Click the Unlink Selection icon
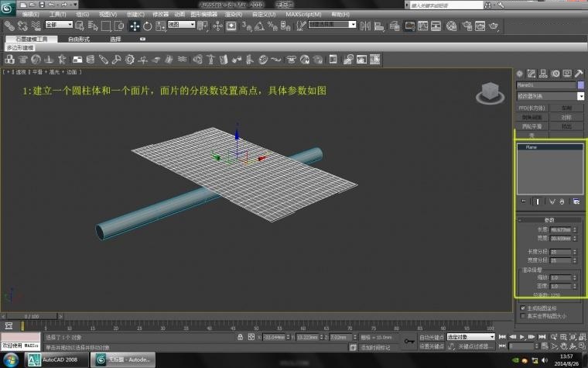Image resolution: width=588 pixels, height=368 pixels. (22, 26)
